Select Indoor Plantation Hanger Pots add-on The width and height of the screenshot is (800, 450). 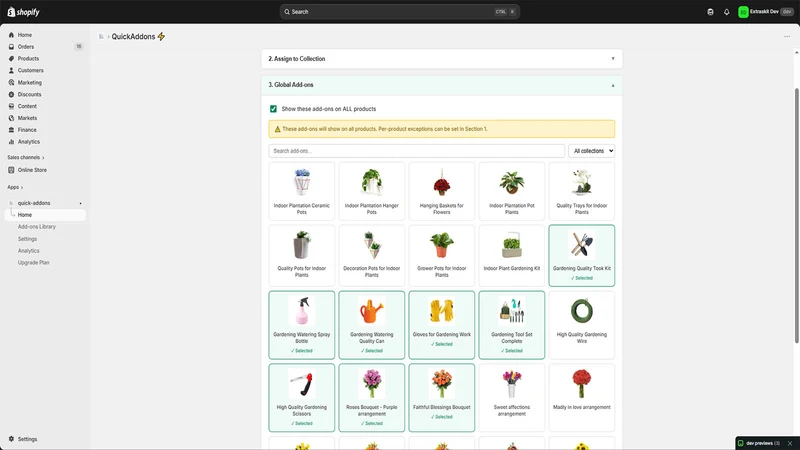tap(371, 191)
